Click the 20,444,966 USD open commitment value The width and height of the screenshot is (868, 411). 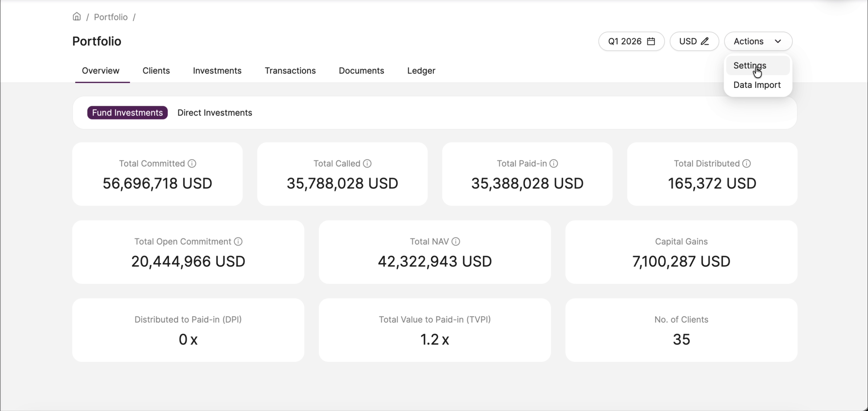click(188, 261)
